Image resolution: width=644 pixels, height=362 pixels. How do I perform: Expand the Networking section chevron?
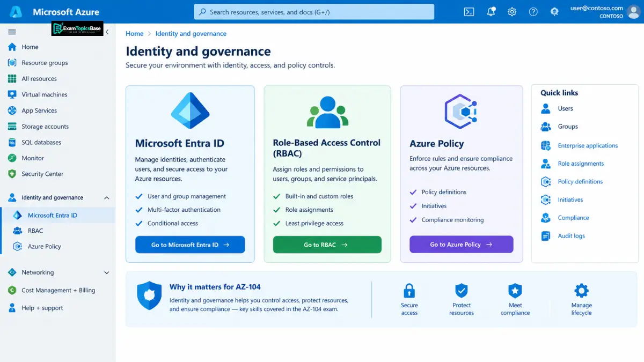click(x=106, y=272)
